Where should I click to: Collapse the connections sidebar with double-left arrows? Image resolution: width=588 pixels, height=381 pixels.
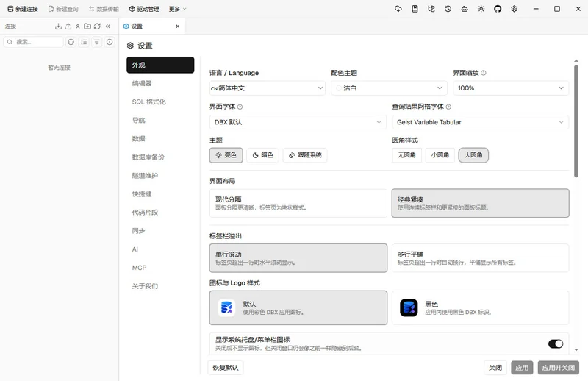point(108,26)
